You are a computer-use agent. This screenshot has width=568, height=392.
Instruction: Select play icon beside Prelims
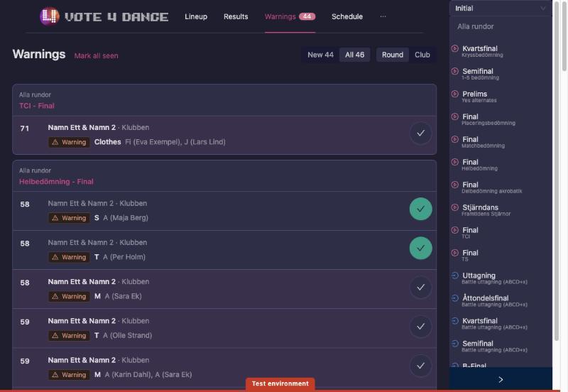pos(455,94)
